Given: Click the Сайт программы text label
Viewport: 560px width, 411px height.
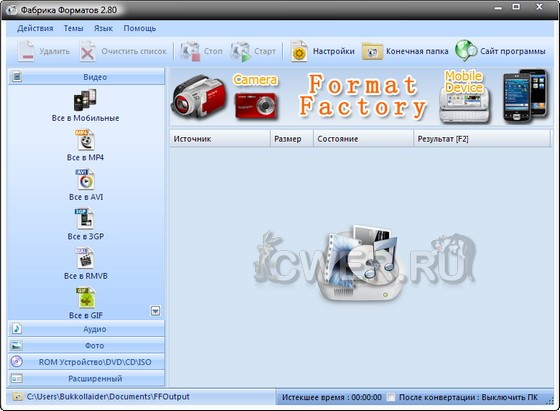Looking at the screenshot, I should tap(512, 51).
